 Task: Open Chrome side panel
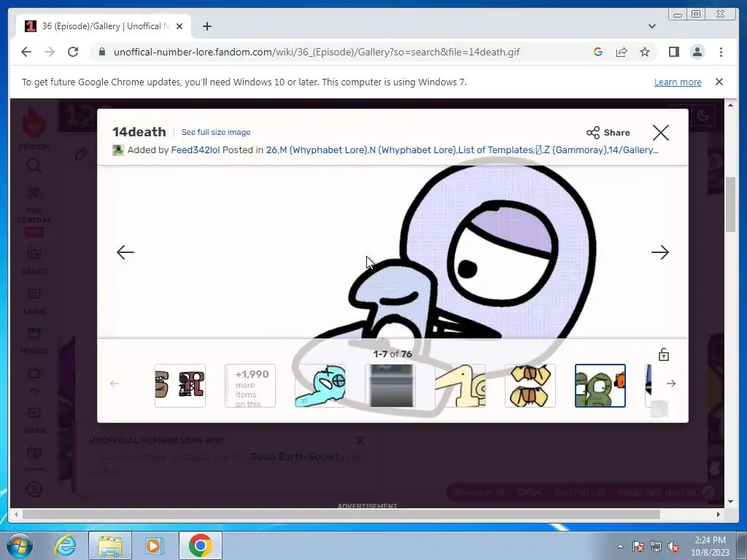coord(673,52)
